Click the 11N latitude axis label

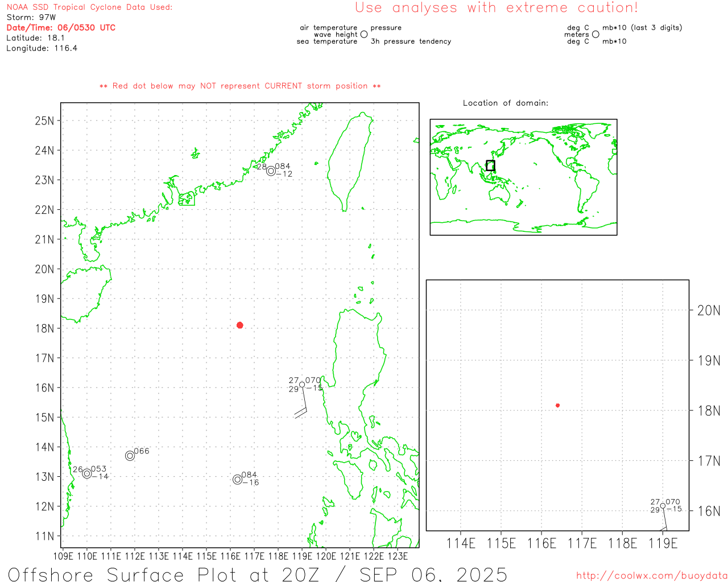coord(44,536)
